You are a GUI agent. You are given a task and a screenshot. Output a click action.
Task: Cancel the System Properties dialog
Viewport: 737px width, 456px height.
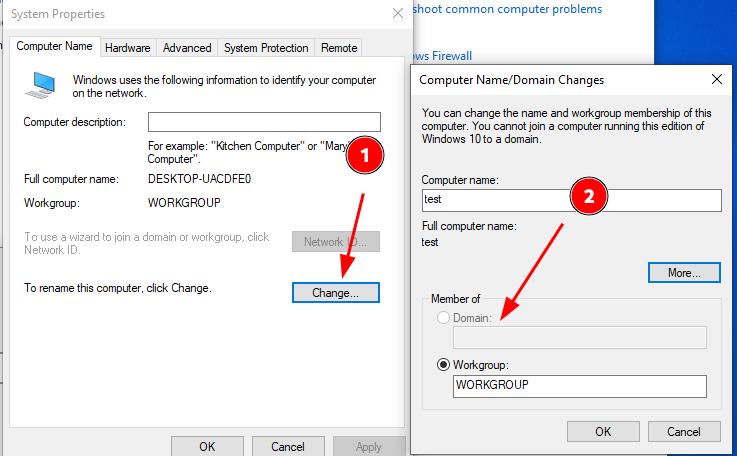[288, 446]
